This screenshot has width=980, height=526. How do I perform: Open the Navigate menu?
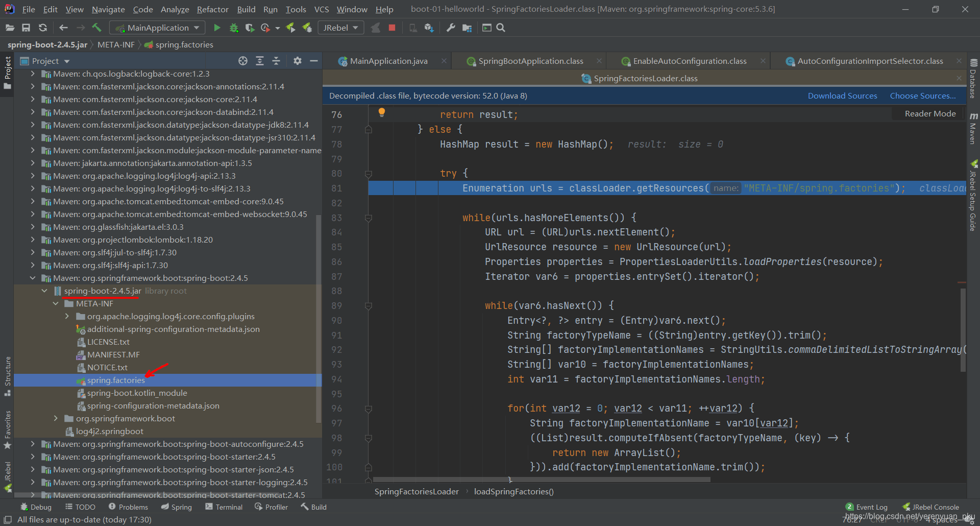coord(108,9)
